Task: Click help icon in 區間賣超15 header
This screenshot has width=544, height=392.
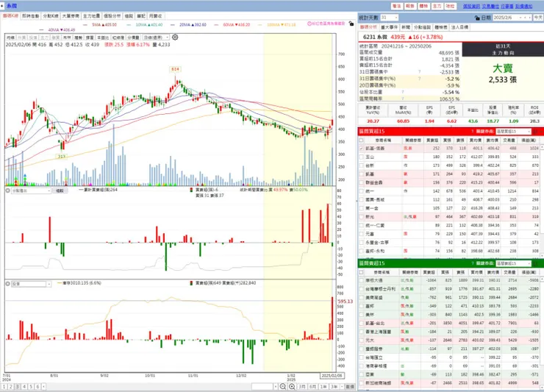Action: pos(472,263)
